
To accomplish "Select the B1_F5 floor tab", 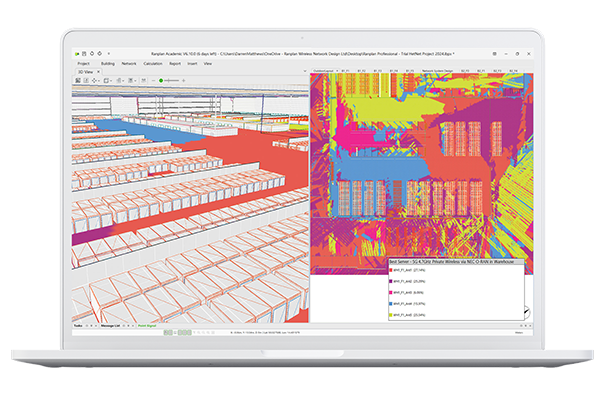I will 410,71.
